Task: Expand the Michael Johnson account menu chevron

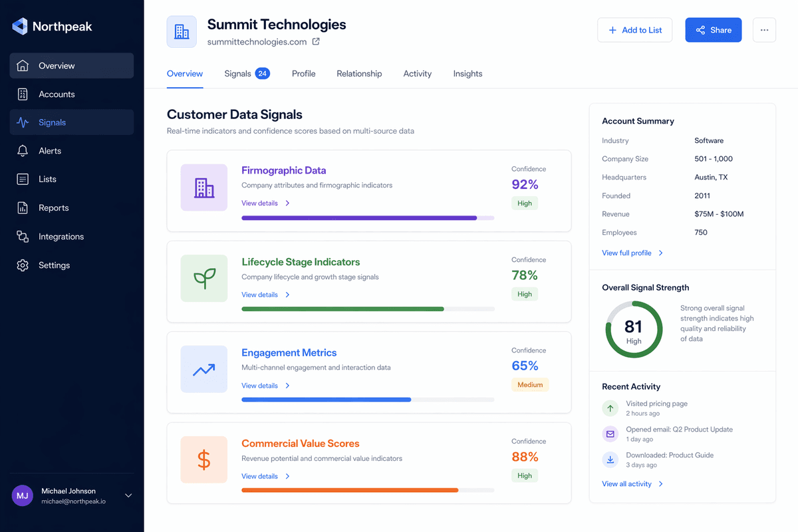Action: (128, 495)
